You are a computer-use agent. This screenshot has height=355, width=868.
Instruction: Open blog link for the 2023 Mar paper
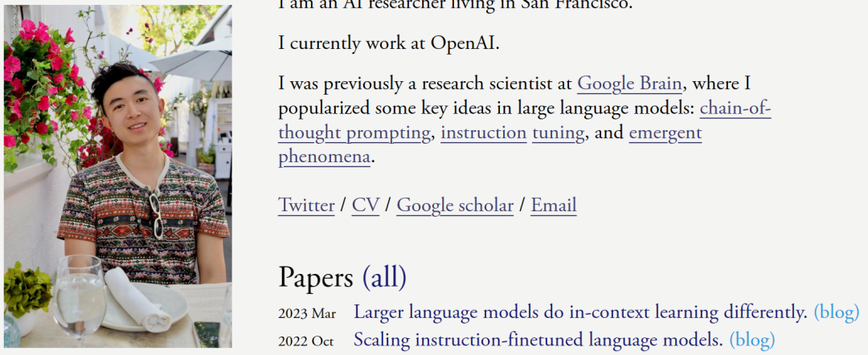(x=836, y=312)
